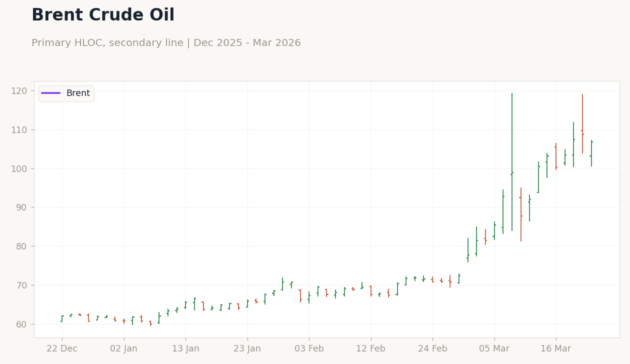Click the Brent Crude Oil chart title

point(103,15)
